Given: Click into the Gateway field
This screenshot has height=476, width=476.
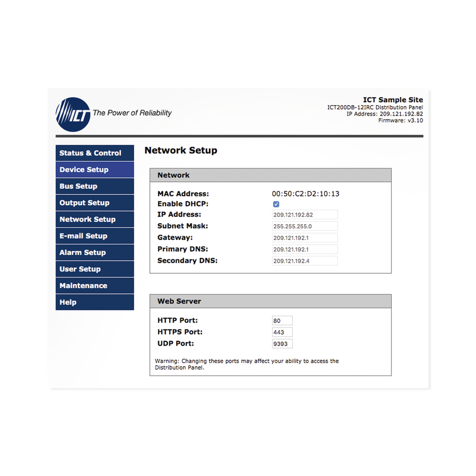Looking at the screenshot, I should [305, 238].
